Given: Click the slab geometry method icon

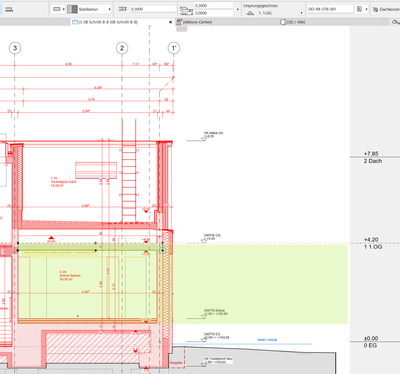Looking at the screenshot, I should pos(9,9).
